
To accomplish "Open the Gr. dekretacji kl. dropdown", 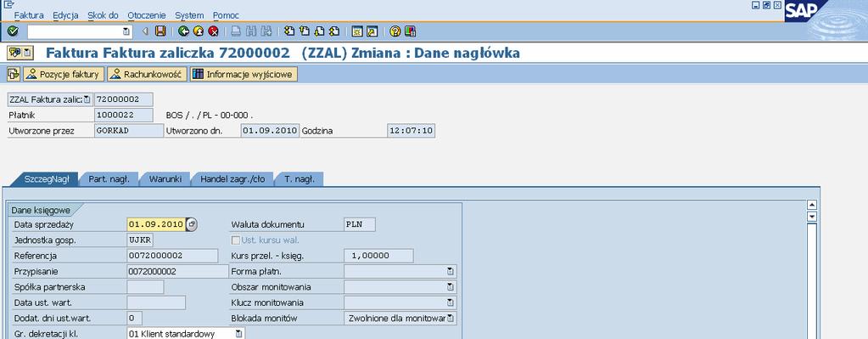I will pyautogui.click(x=238, y=333).
